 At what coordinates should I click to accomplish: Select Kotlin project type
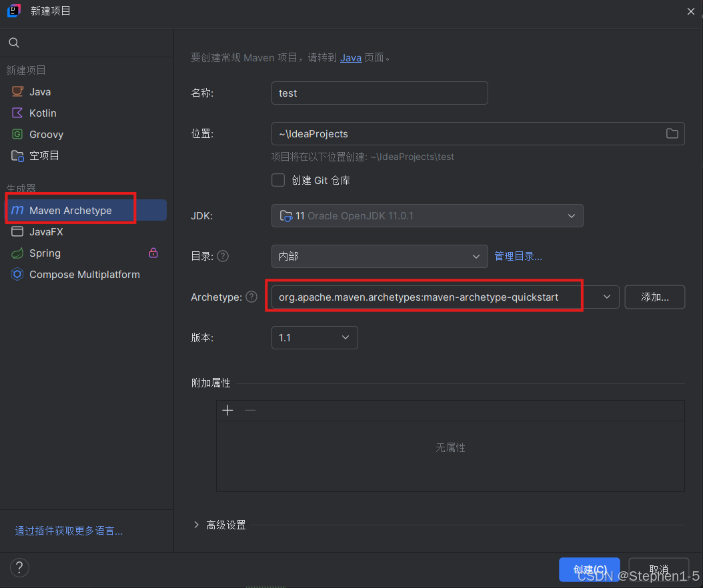tap(86, 113)
